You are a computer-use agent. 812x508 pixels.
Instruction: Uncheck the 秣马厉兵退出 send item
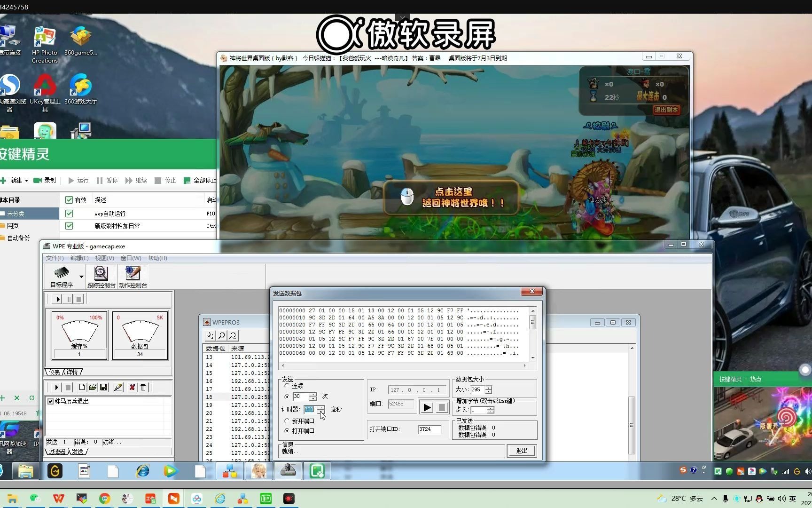50,401
